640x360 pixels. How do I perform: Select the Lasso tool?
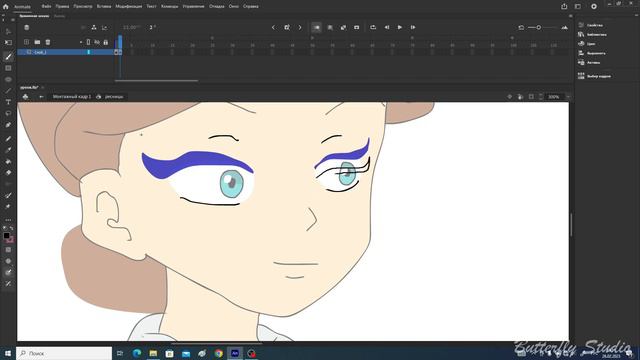click(8, 113)
